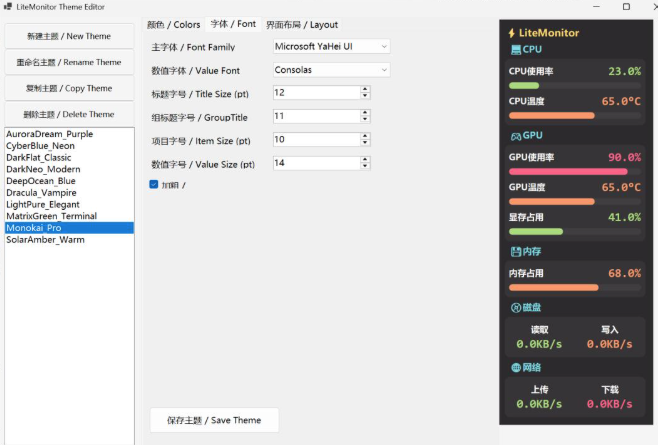
Task: Click the New Theme button
Action: (x=69, y=36)
